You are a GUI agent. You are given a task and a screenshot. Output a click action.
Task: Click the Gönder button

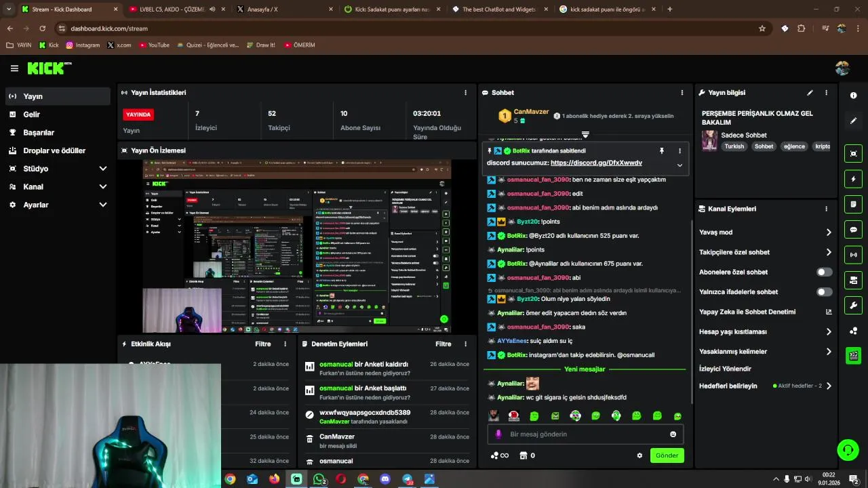(667, 455)
